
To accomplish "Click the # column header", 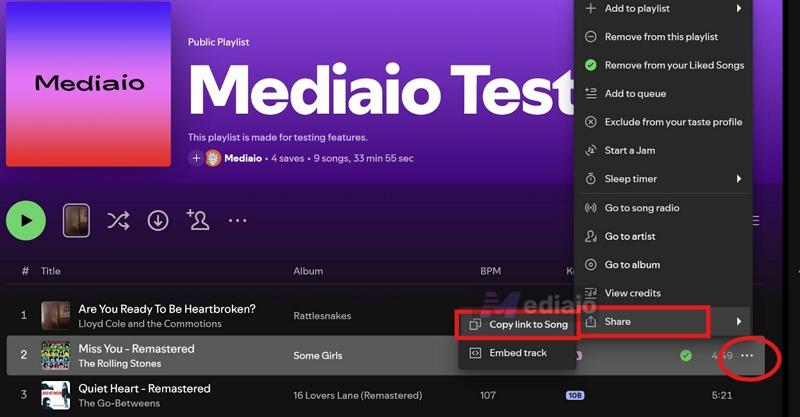I will click(25, 271).
